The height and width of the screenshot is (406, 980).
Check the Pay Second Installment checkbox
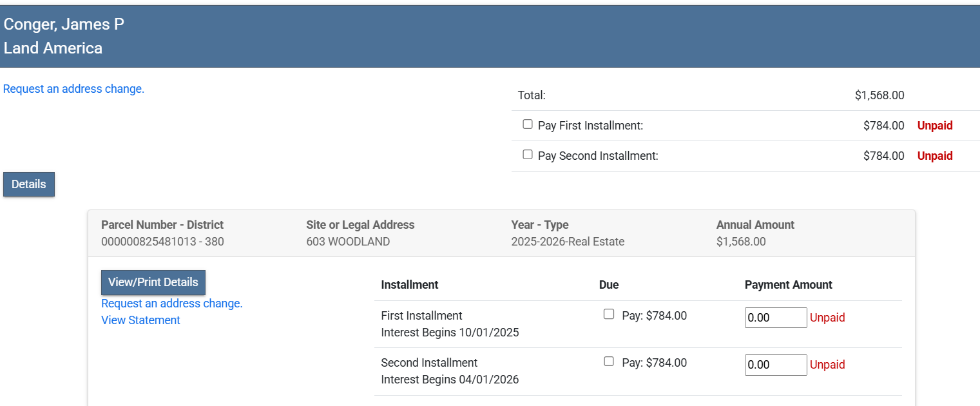click(x=528, y=155)
